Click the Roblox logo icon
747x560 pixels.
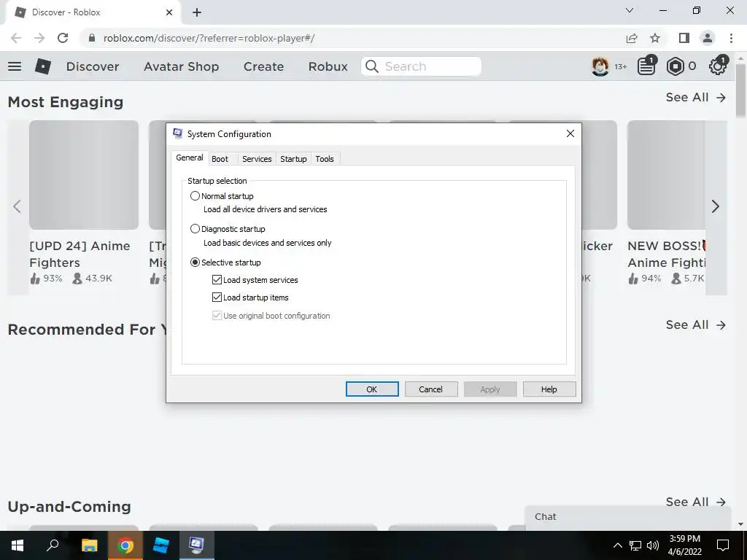(43, 66)
